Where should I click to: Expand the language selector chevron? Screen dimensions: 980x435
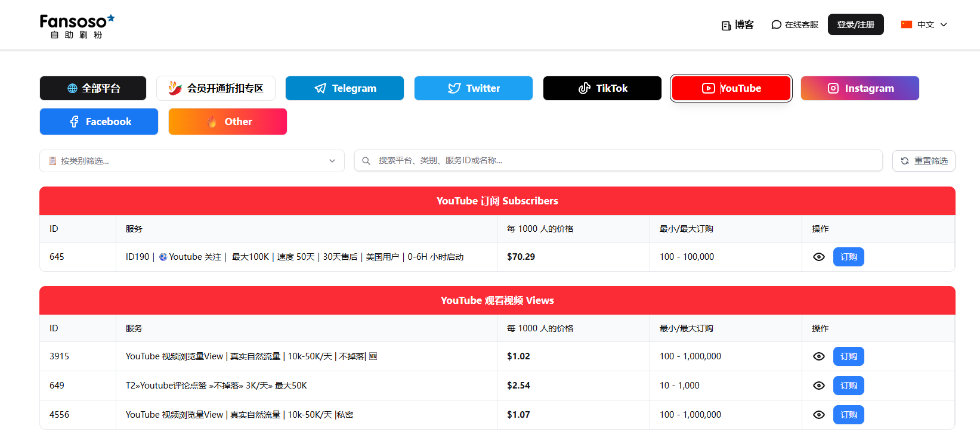point(944,24)
